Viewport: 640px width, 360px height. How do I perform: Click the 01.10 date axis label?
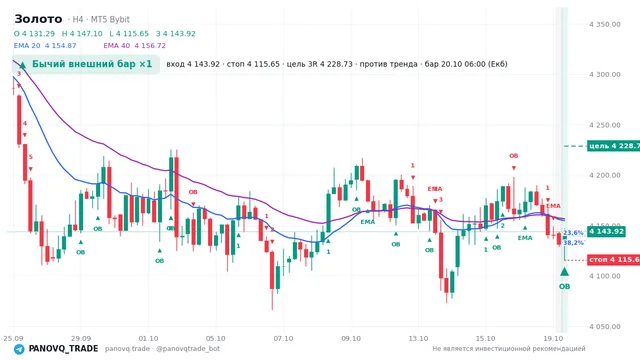[148, 338]
